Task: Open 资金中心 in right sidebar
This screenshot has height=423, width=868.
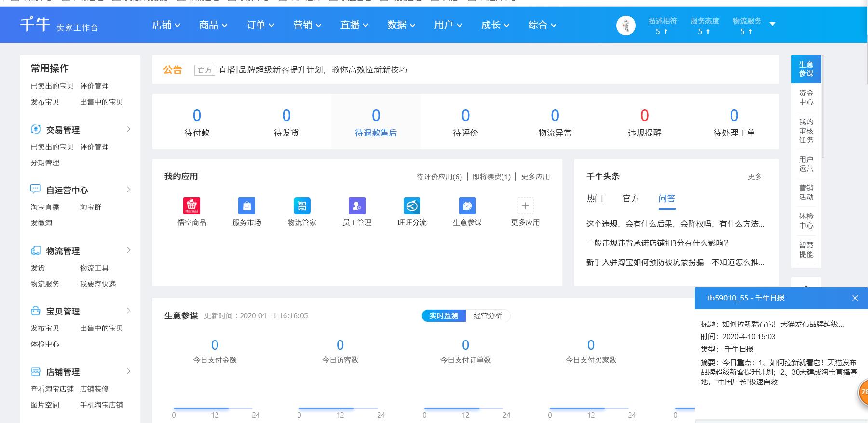Action: (806, 97)
